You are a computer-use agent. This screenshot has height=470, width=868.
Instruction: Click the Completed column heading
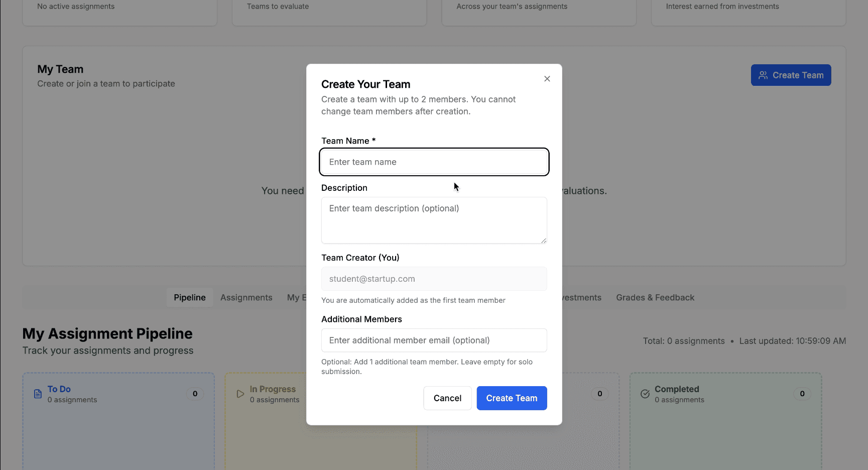click(677, 389)
